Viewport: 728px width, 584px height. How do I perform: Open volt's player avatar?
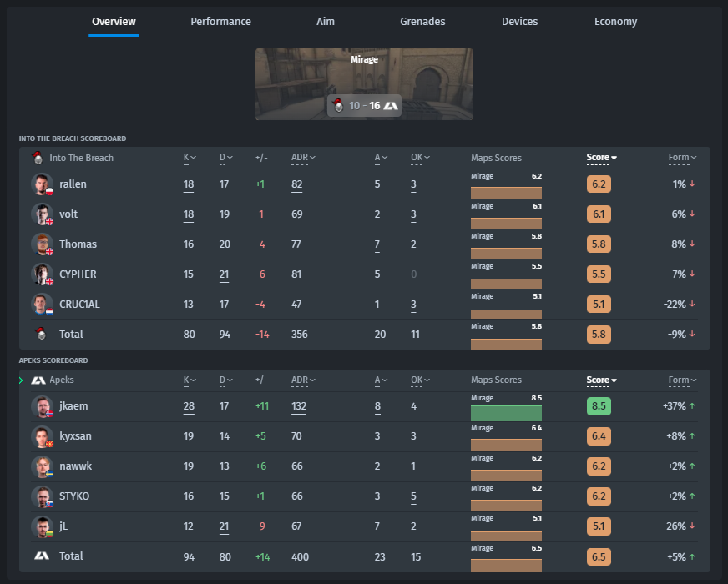[43, 214]
